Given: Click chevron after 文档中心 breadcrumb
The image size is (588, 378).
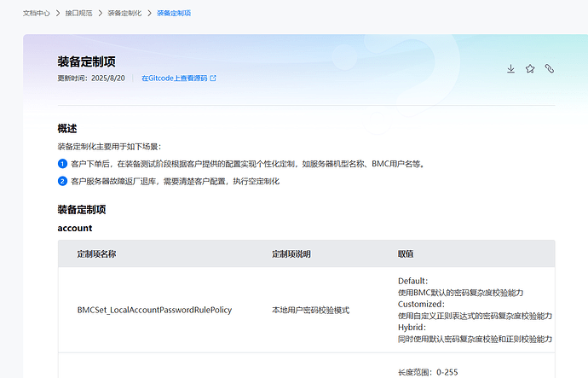Looking at the screenshot, I should pyautogui.click(x=58, y=13).
